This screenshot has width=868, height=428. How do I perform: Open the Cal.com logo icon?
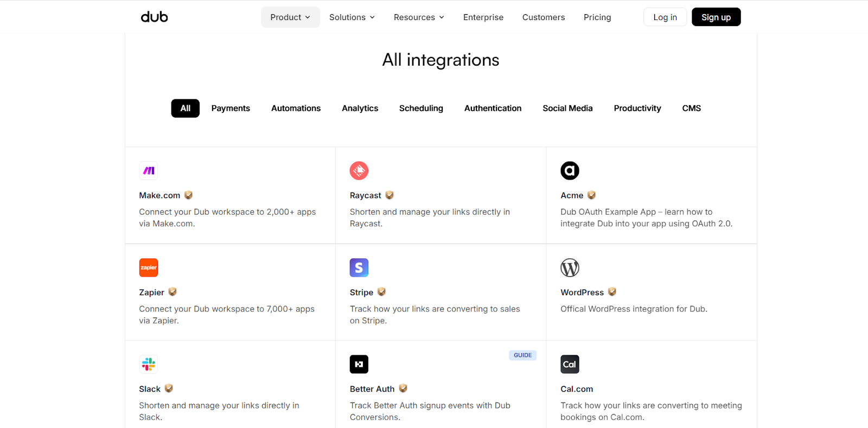pyautogui.click(x=570, y=364)
